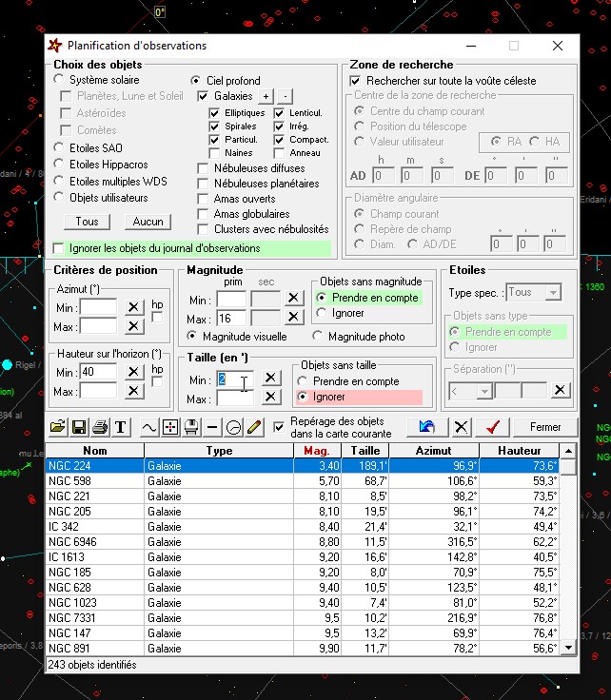This screenshot has height=700, width=611.
Task: Center the map on the selected object (crosshair icon)
Action: click(170, 427)
